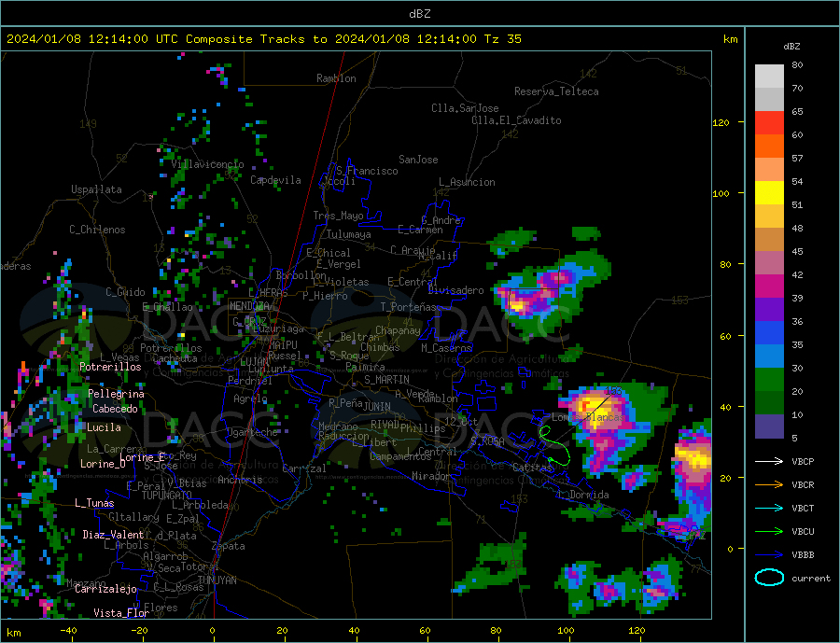Screen dimensions: 840x643
Task: Click the 'RIVAD' map label
Action: (x=385, y=425)
